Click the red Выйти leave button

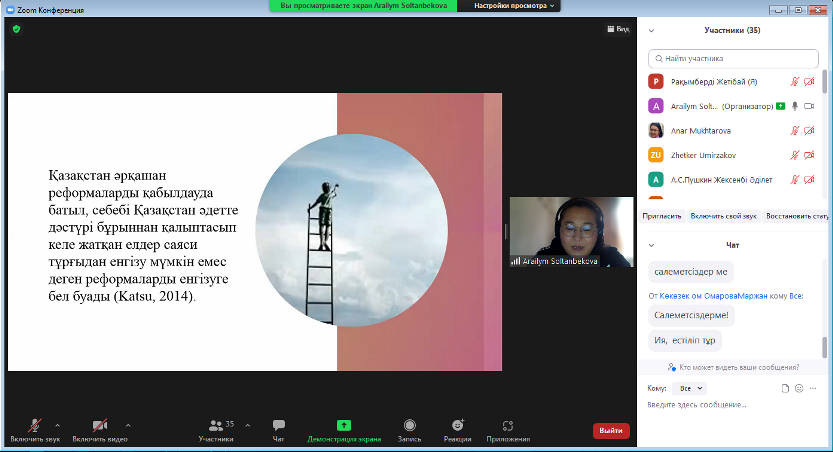click(x=611, y=431)
